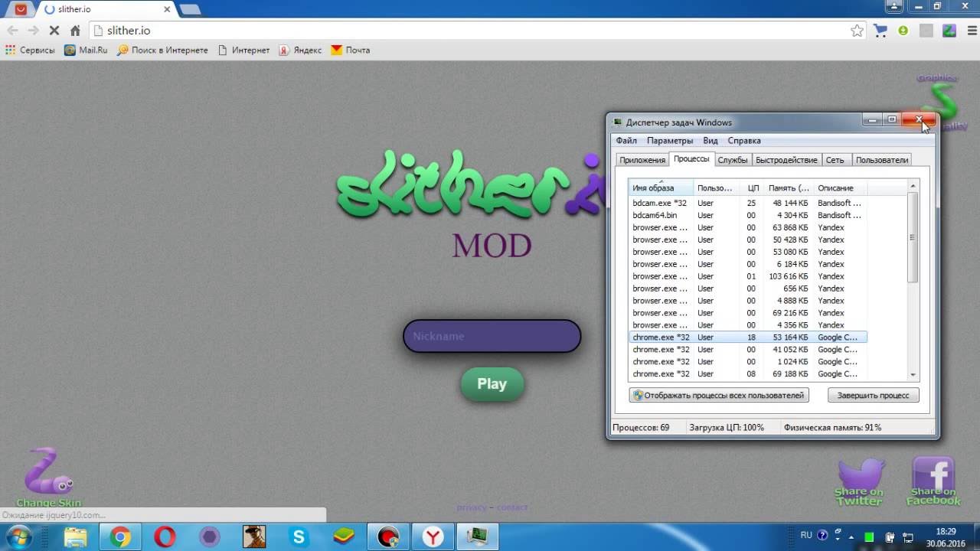Switch to the Службы tab

point(733,160)
